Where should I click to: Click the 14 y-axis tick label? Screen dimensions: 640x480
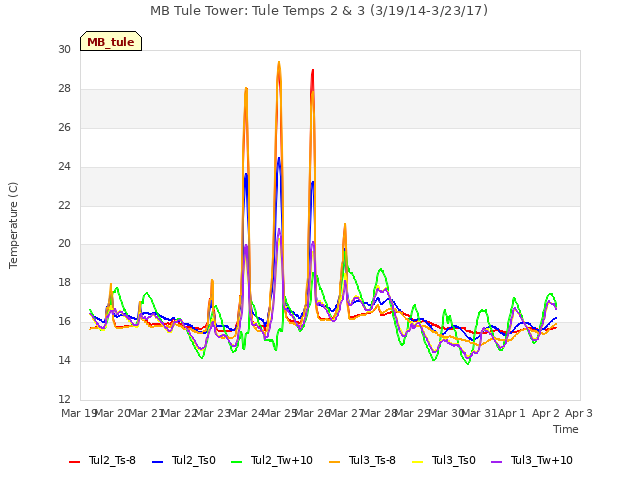click(x=64, y=360)
